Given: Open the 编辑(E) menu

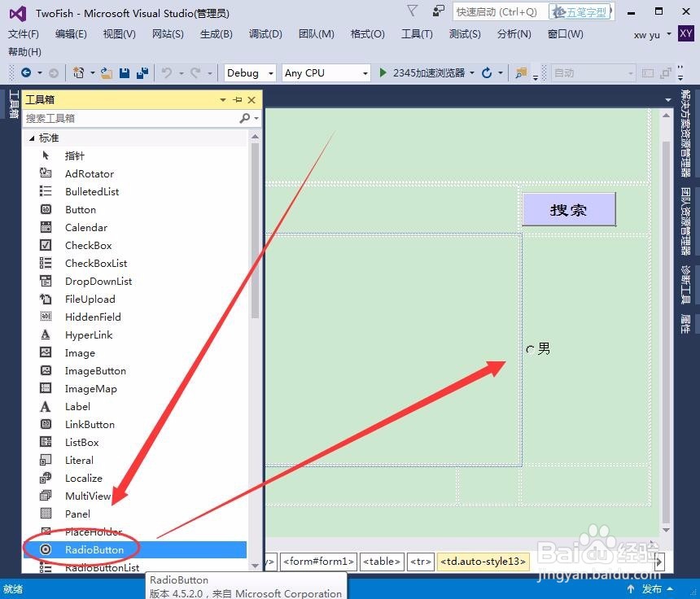Looking at the screenshot, I should [71, 34].
